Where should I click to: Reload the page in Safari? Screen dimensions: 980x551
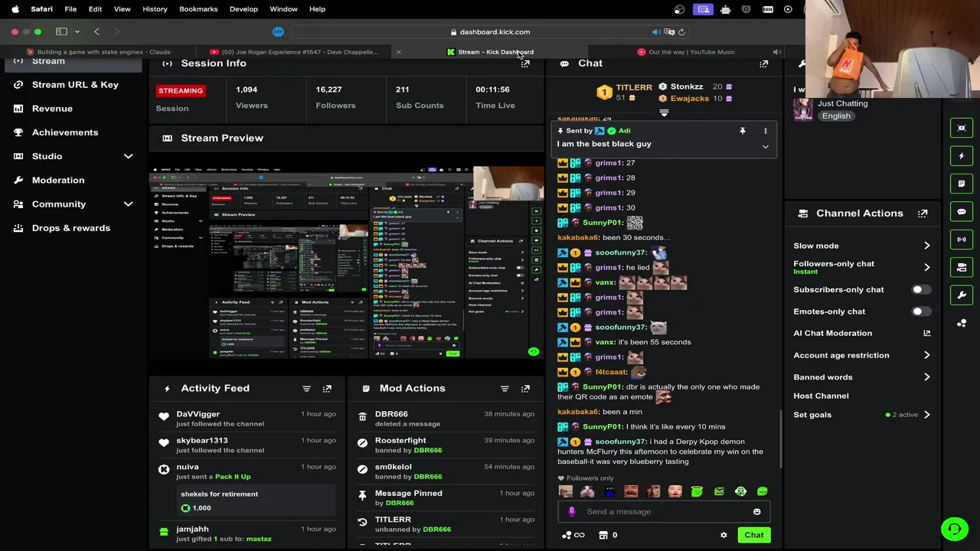tap(681, 32)
